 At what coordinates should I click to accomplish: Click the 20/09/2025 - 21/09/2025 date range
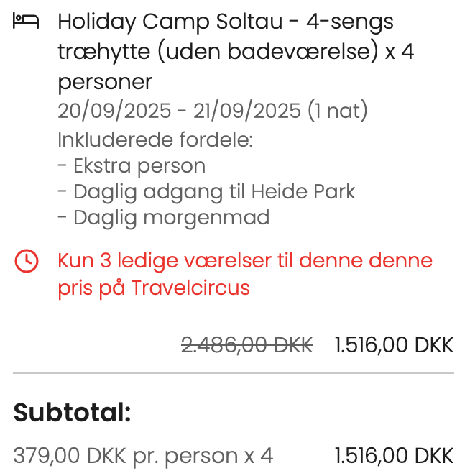point(179,111)
